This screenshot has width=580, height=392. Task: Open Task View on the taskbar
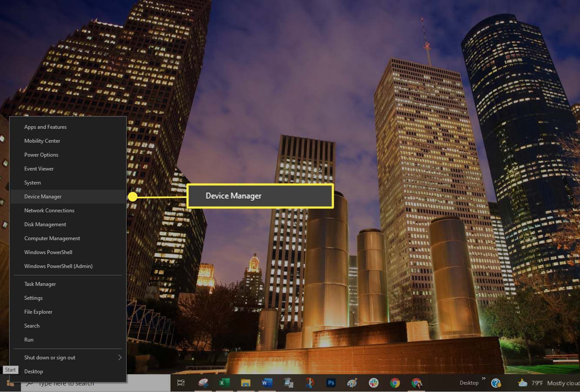click(181, 383)
